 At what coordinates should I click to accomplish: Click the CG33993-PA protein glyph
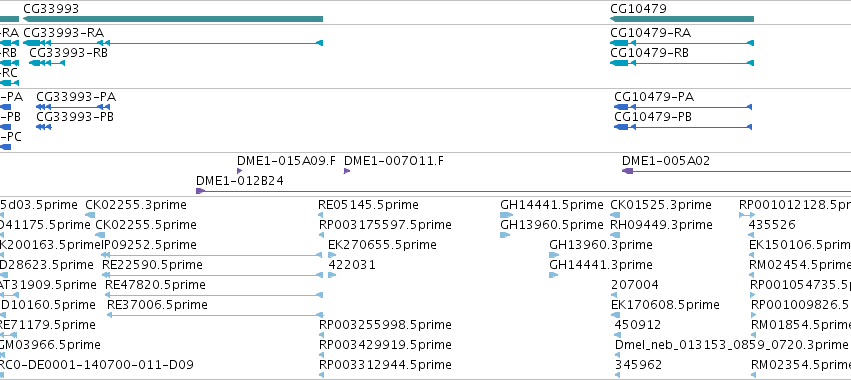pyautogui.click(x=73, y=107)
